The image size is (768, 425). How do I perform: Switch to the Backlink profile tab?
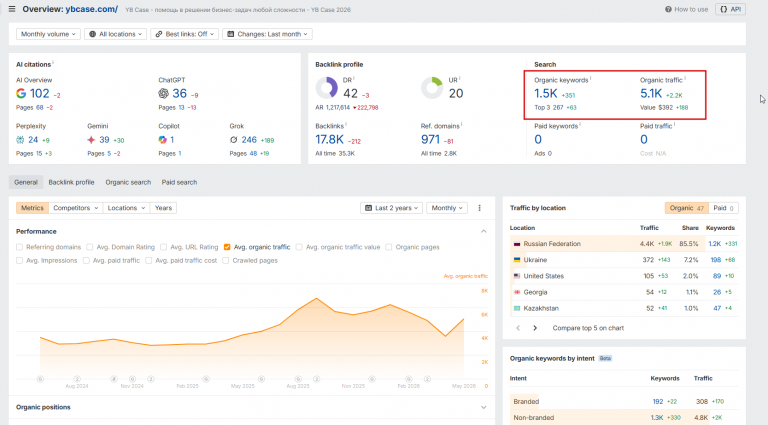click(71, 182)
